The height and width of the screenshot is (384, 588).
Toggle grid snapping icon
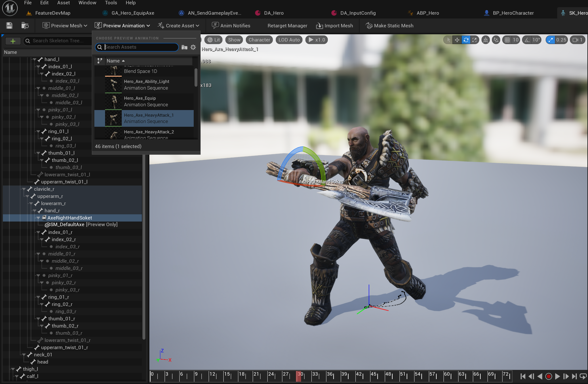[507, 40]
